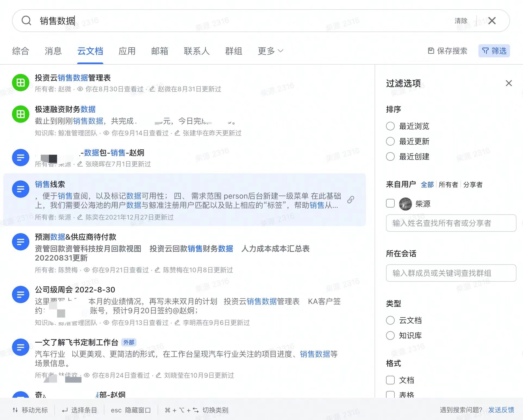This screenshot has height=420, width=523.
Task: Enable the 文档 format checkbox
Action: (x=390, y=380)
